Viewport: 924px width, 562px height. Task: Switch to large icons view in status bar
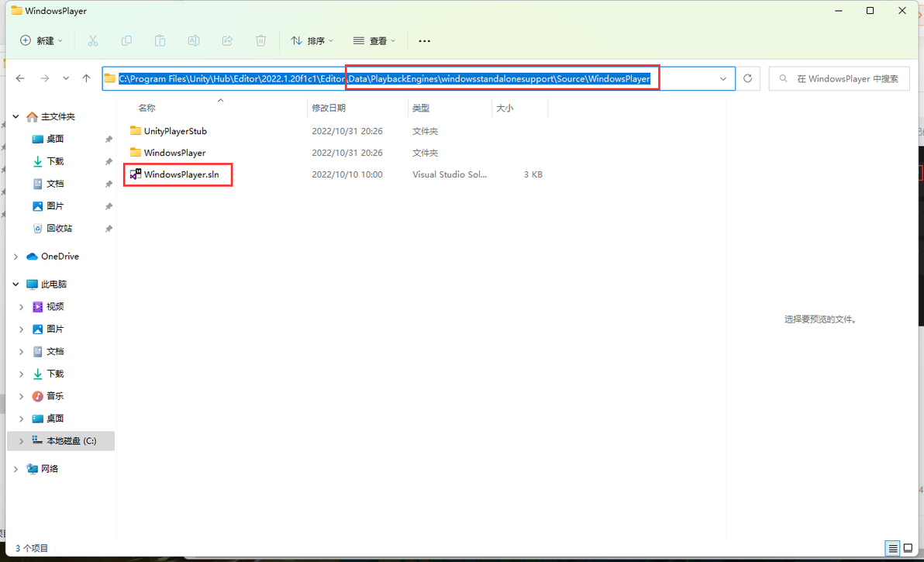[908, 549]
